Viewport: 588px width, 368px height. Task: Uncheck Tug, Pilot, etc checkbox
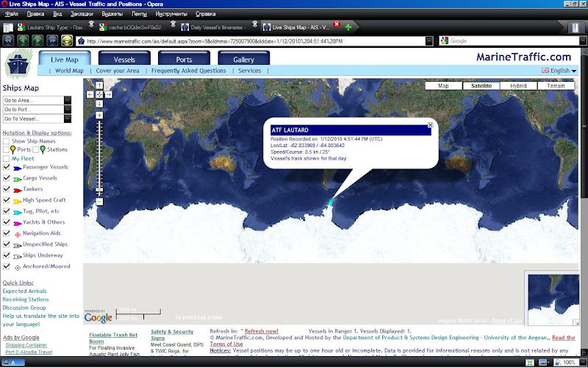coord(6,211)
